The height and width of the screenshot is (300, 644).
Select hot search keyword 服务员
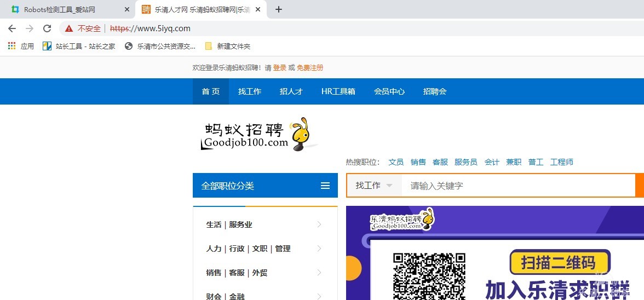pyautogui.click(x=465, y=162)
